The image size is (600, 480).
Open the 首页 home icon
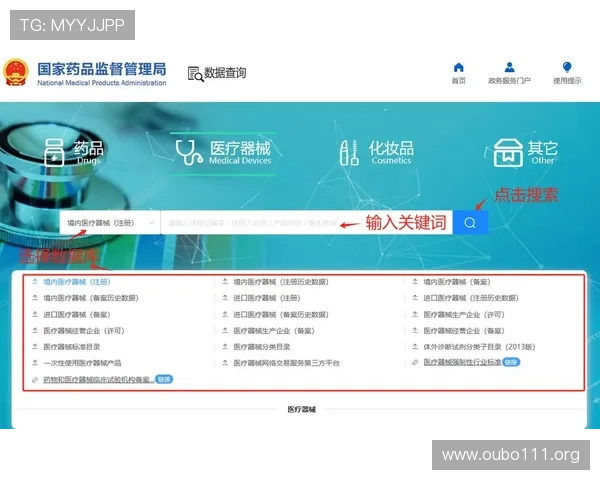click(x=458, y=68)
